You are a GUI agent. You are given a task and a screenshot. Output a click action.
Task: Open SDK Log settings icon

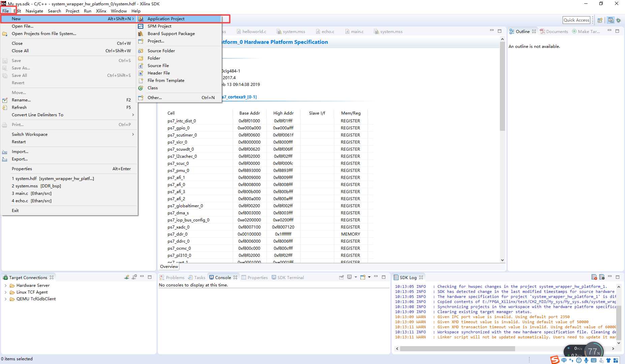(602, 277)
